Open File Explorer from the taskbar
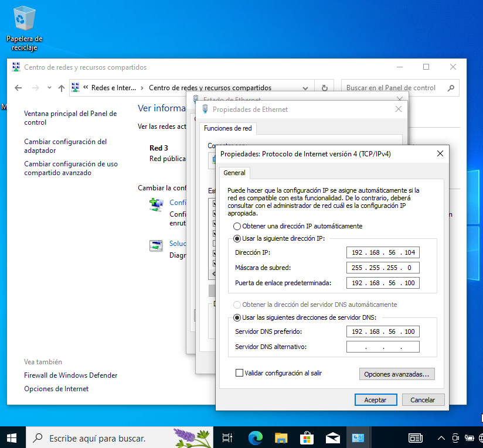 [x=281, y=438]
